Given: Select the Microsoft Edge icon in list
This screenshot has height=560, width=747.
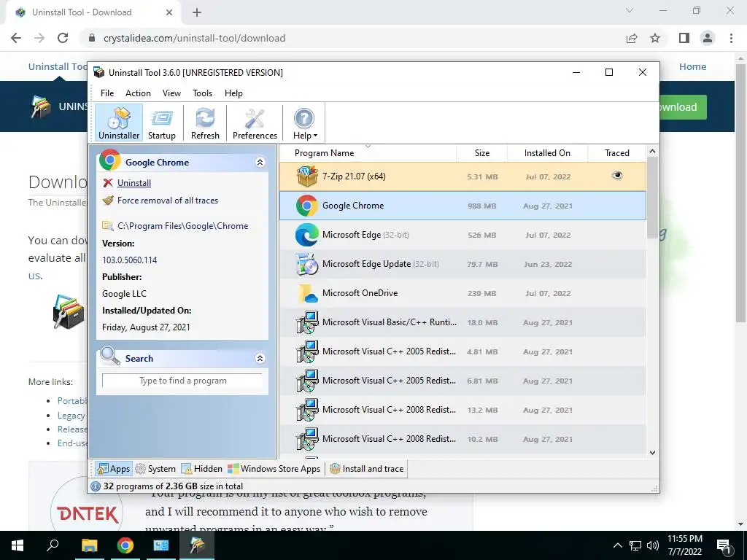Looking at the screenshot, I should click(307, 235).
